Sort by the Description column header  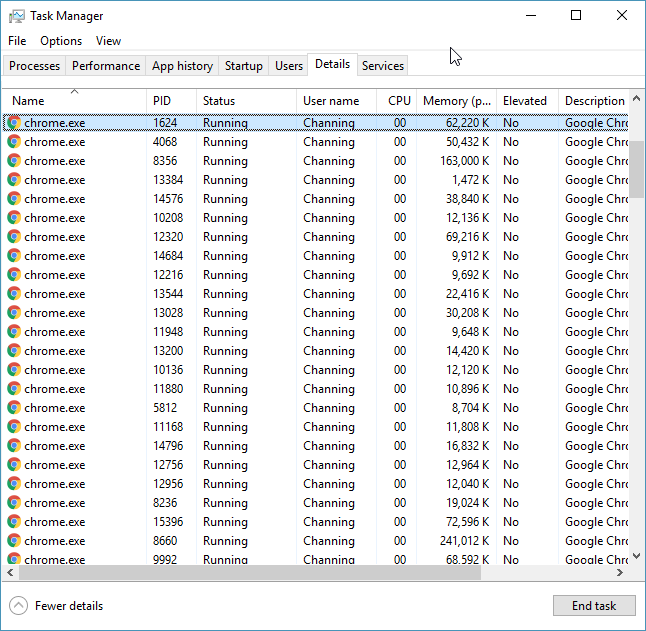[x=594, y=100]
